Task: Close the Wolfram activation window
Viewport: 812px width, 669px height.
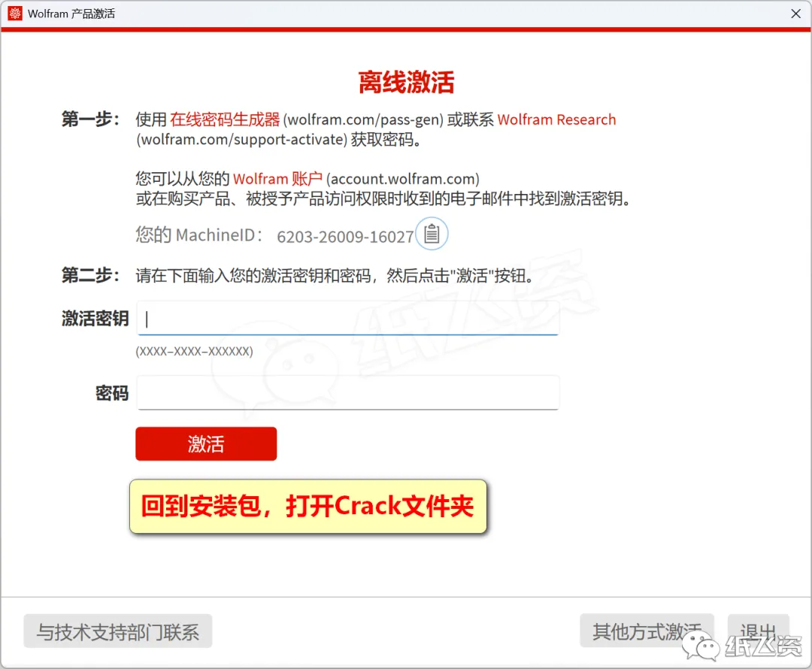Action: coord(796,14)
